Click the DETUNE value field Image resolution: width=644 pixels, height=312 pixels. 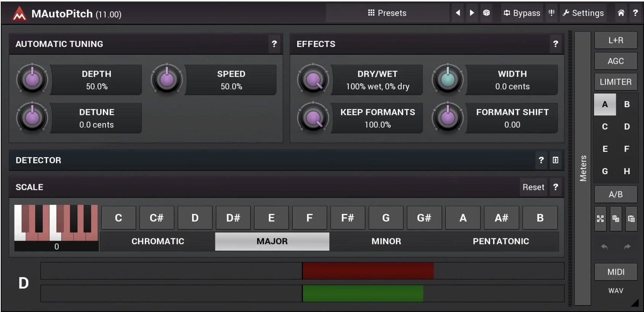click(x=96, y=118)
